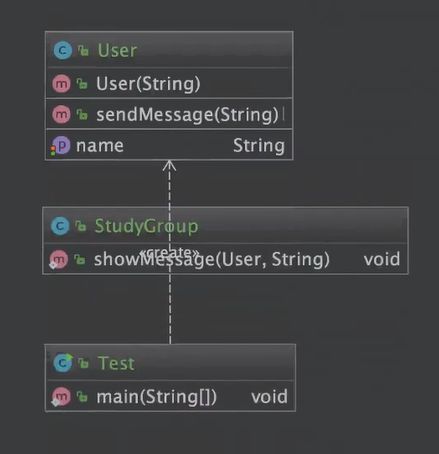Click the showMessage static method icon
439x454 pixels.
click(x=59, y=259)
